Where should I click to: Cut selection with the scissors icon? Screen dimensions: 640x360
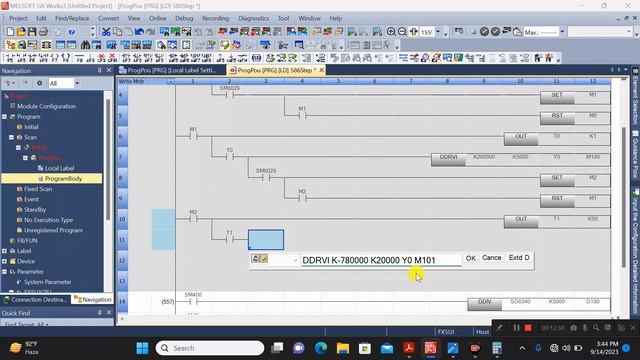106,31
